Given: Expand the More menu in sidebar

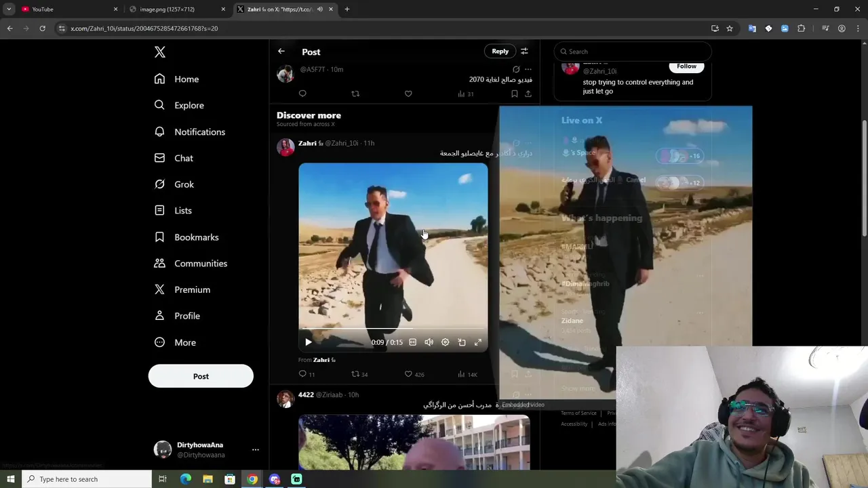Looking at the screenshot, I should [176, 342].
